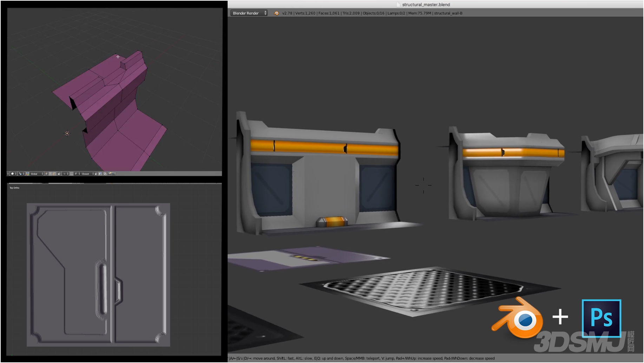Click the structural_wall-B object name in the header

coord(448,13)
